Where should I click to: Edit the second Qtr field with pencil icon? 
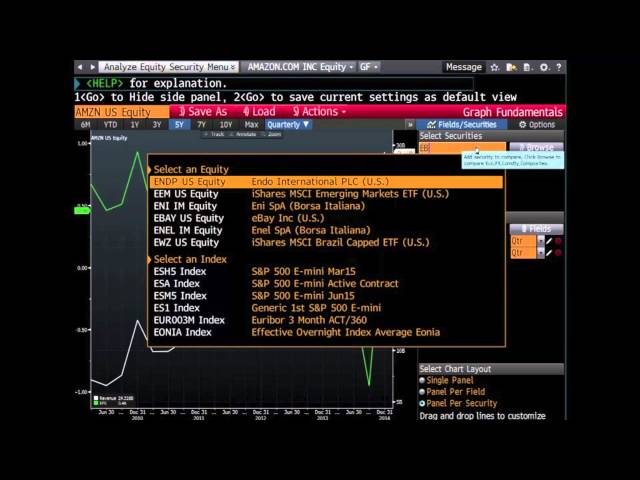(x=549, y=253)
